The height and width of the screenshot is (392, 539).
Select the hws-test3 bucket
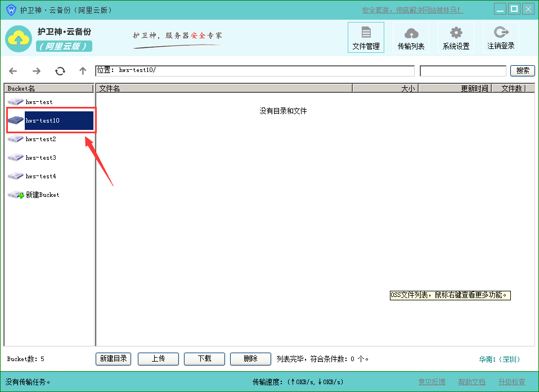(41, 157)
